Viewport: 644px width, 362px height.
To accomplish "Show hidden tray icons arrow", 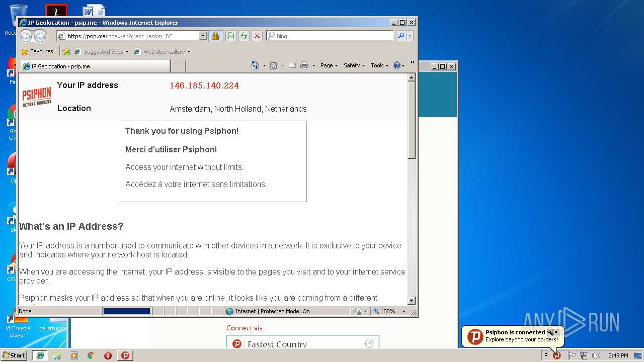I will click(546, 355).
